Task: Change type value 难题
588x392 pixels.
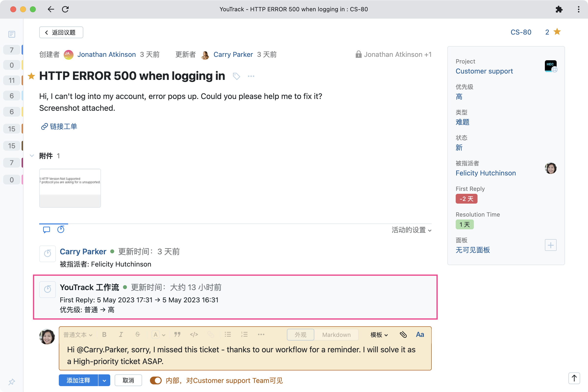Action: pyautogui.click(x=462, y=122)
